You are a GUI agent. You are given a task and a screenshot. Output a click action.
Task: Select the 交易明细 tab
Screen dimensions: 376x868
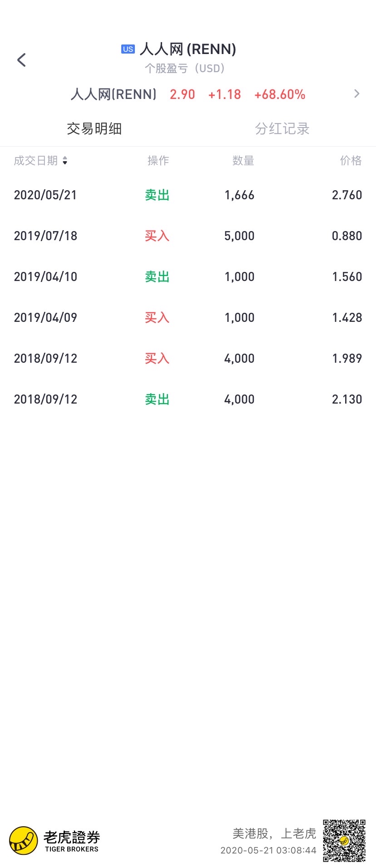click(94, 129)
